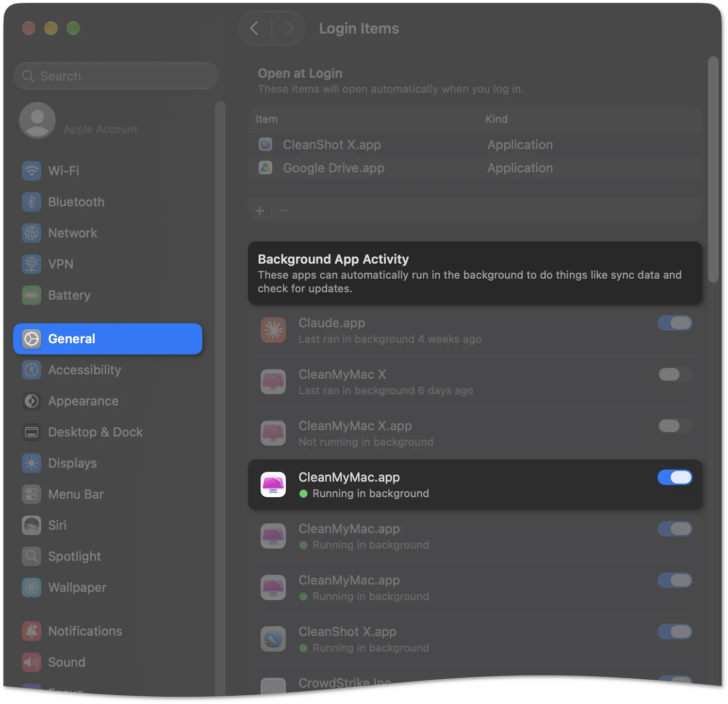This screenshot has height=704, width=728.
Task: Open Sound settings
Action: [x=108, y=662]
